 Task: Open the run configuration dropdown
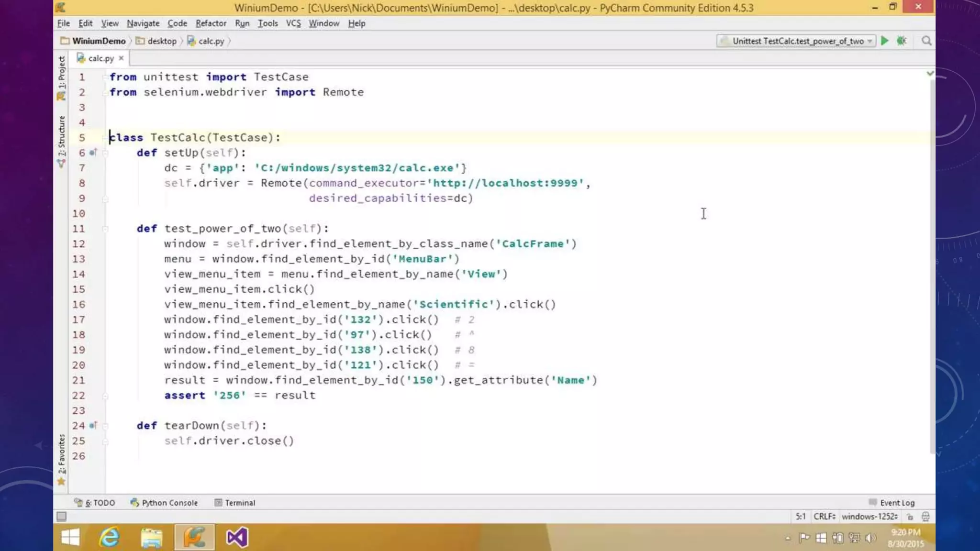(796, 41)
